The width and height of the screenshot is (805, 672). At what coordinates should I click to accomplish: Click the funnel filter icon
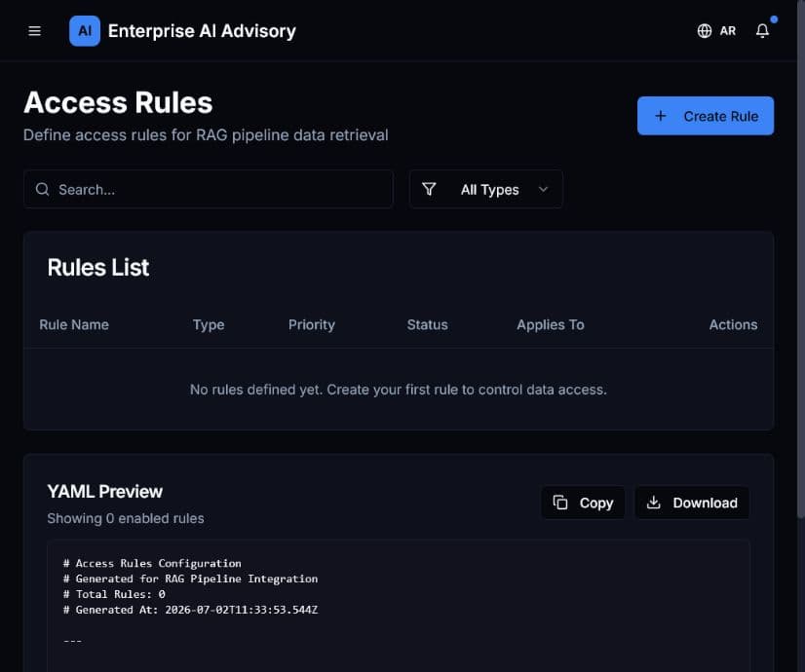[429, 189]
